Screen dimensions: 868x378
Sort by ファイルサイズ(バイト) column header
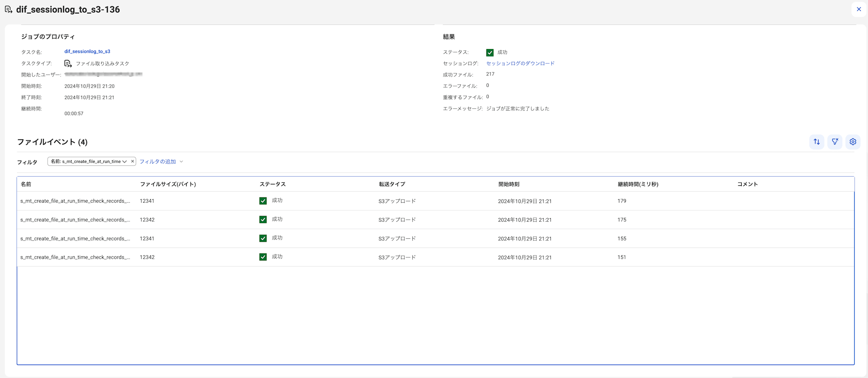coord(168,184)
